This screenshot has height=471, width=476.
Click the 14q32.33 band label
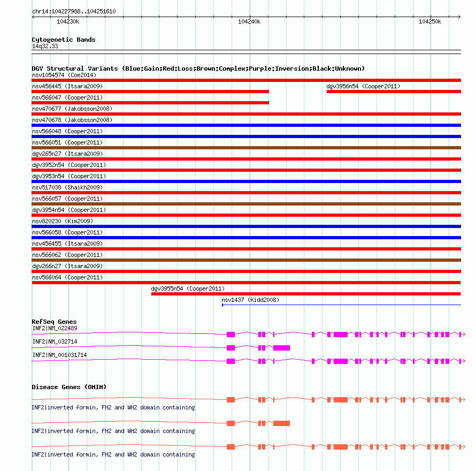click(x=45, y=46)
